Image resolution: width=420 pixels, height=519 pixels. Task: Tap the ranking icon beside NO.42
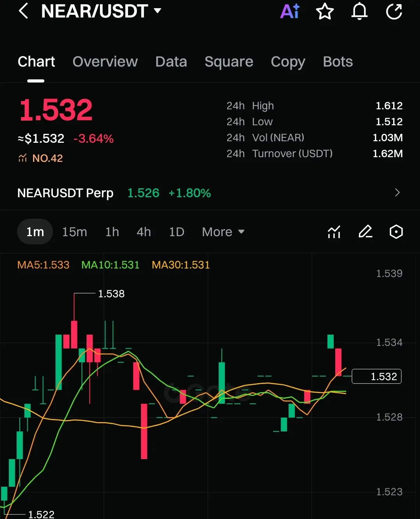tap(23, 158)
